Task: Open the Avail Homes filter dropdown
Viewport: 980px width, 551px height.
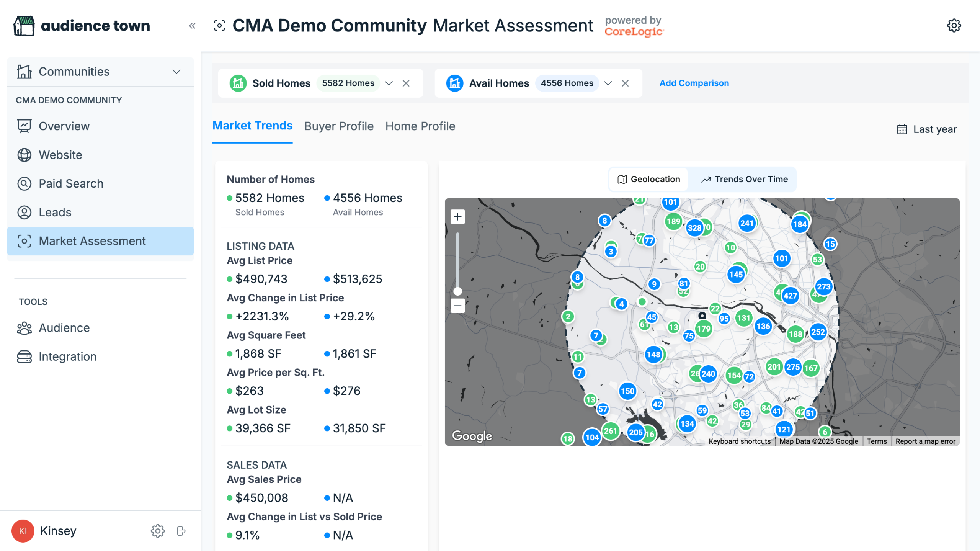Action: tap(608, 83)
